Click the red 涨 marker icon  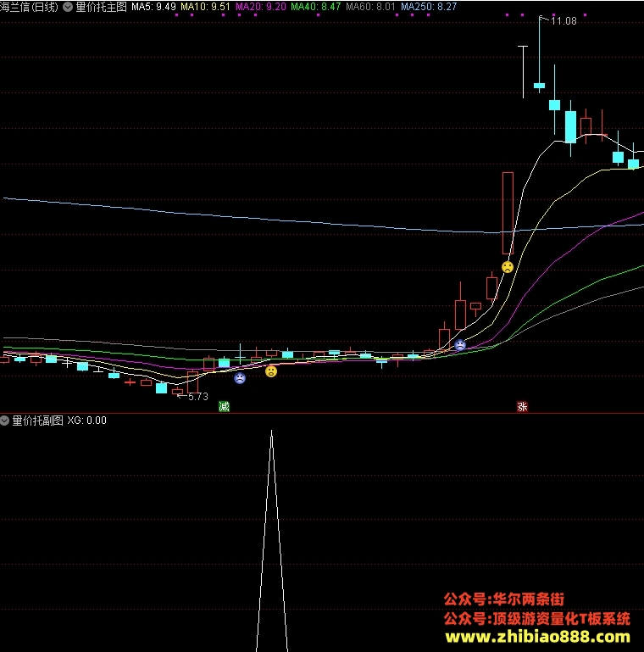[x=522, y=406]
